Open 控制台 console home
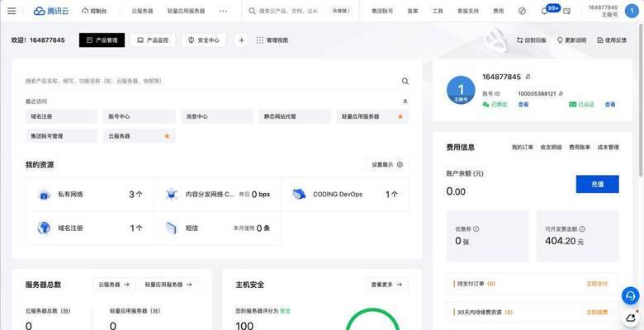The image size is (644, 330). [x=94, y=11]
